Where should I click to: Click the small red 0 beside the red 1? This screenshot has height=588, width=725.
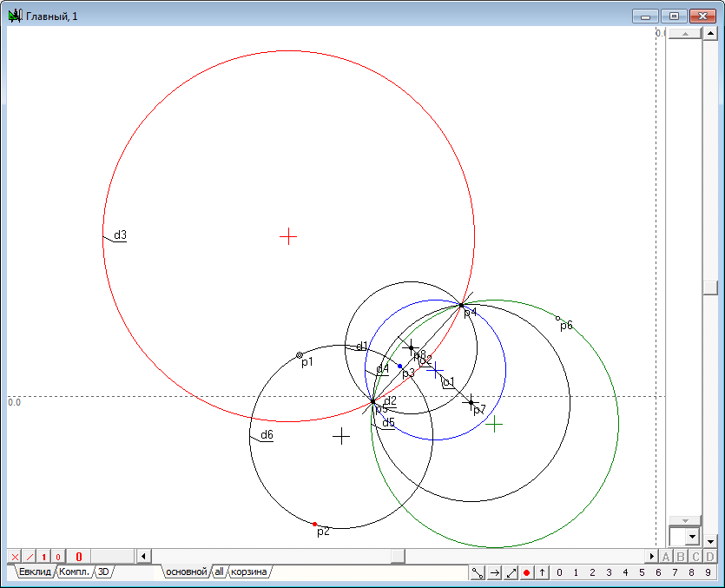58,557
